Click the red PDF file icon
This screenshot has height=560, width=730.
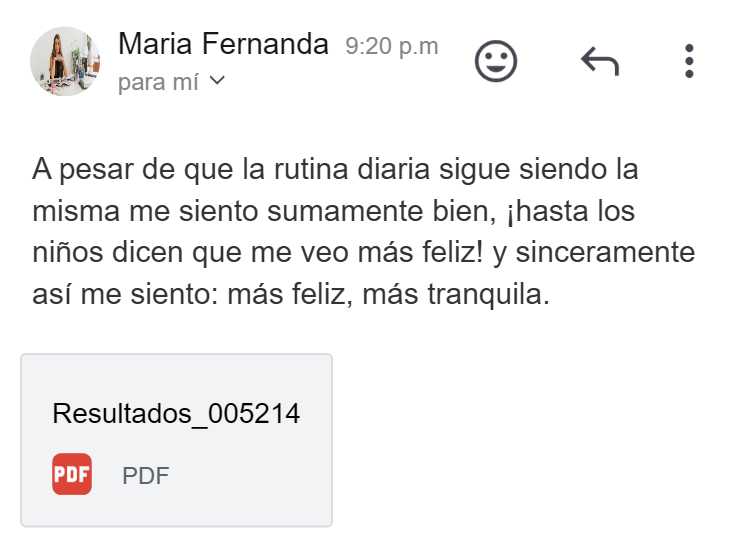tap(72, 474)
